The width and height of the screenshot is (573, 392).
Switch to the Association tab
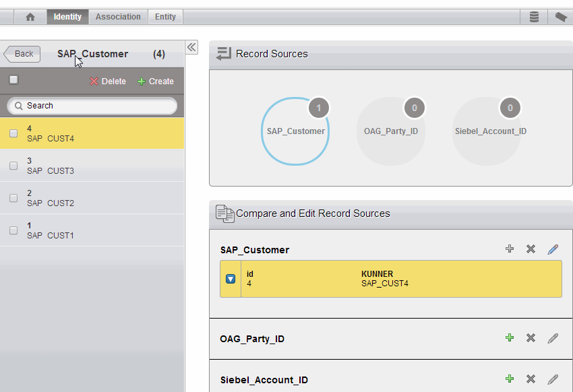point(118,17)
